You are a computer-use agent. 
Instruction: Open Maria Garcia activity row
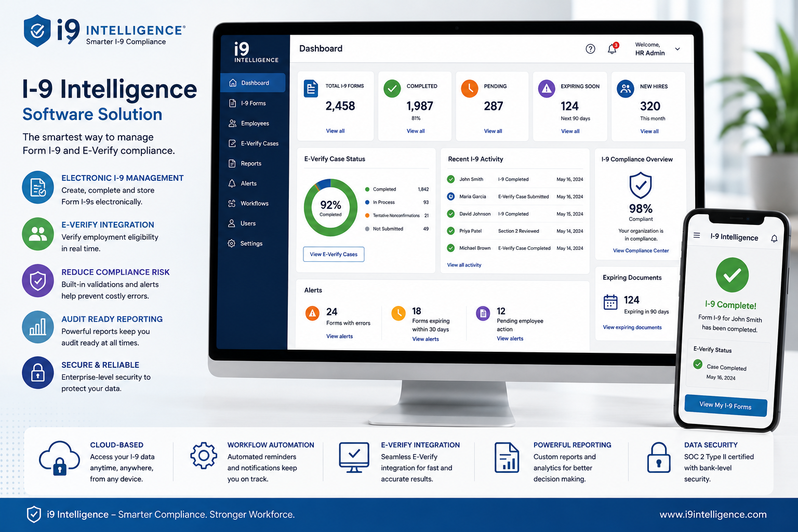pos(515,196)
